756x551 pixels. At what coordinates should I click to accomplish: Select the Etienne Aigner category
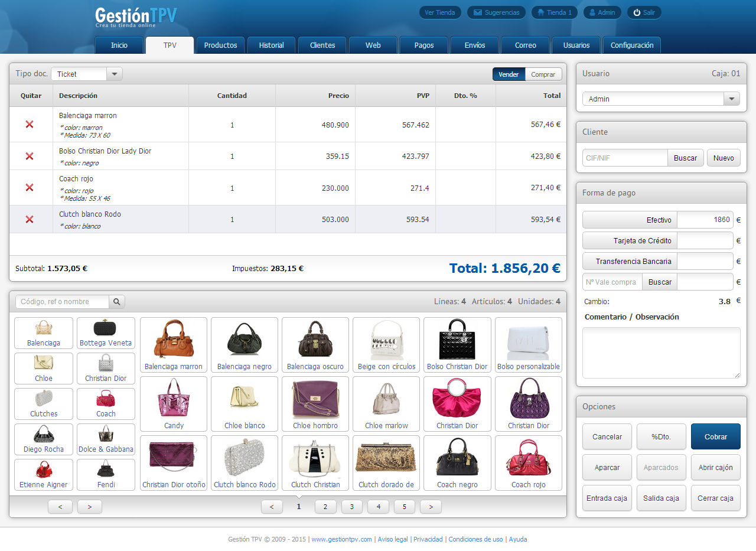[44, 475]
